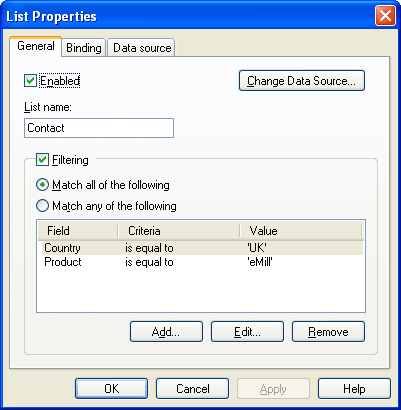
Task: Select Match all of the following
Action: [x=42, y=185]
